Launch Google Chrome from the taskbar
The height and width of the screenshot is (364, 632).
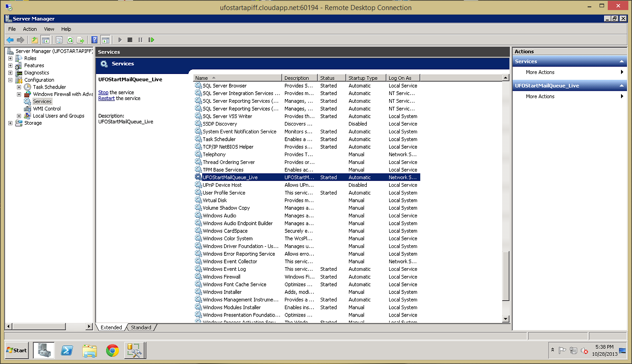112,350
